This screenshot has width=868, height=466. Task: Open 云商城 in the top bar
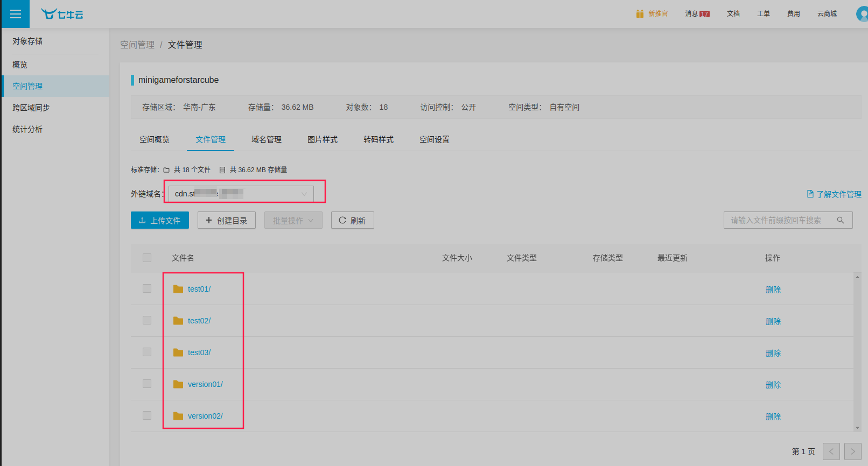click(827, 14)
